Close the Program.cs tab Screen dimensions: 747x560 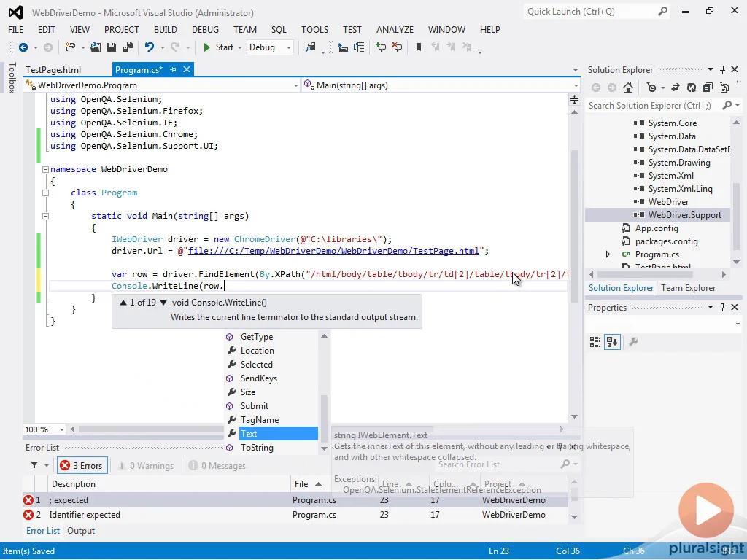point(187,69)
